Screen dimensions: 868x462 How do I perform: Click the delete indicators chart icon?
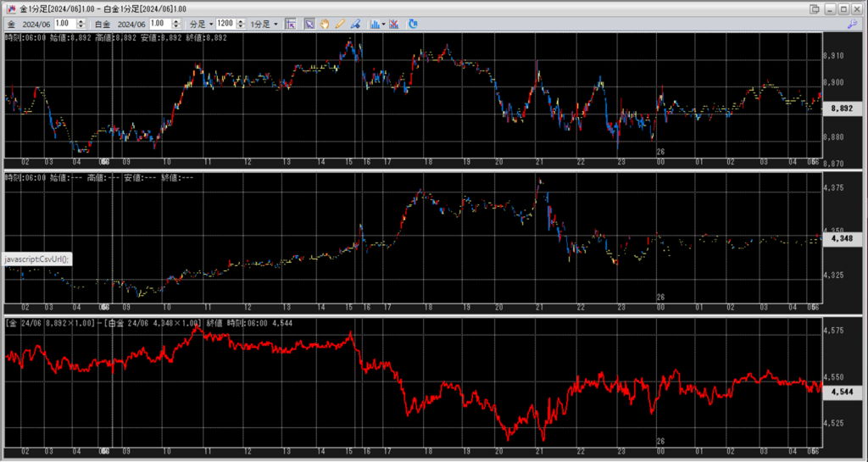click(x=394, y=24)
